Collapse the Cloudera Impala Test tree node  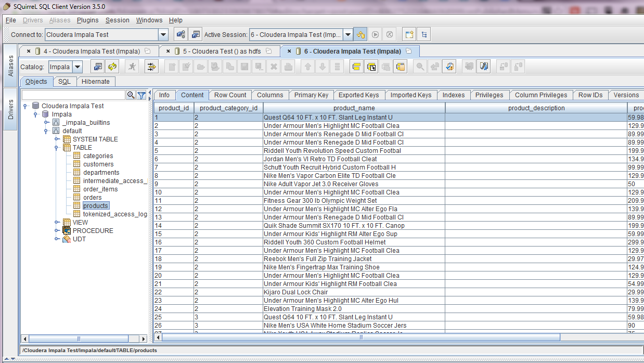point(26,106)
